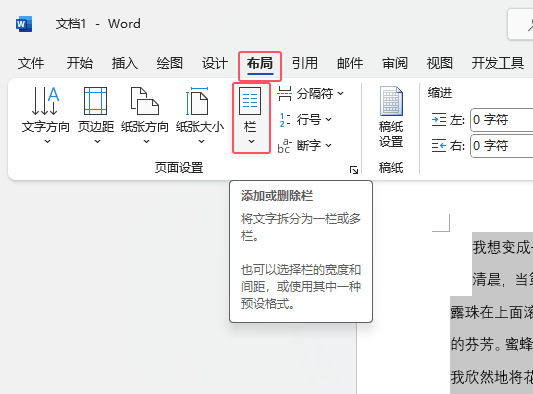533x394 pixels.
Task: Click the document line starting 清晨
Action: point(502,280)
